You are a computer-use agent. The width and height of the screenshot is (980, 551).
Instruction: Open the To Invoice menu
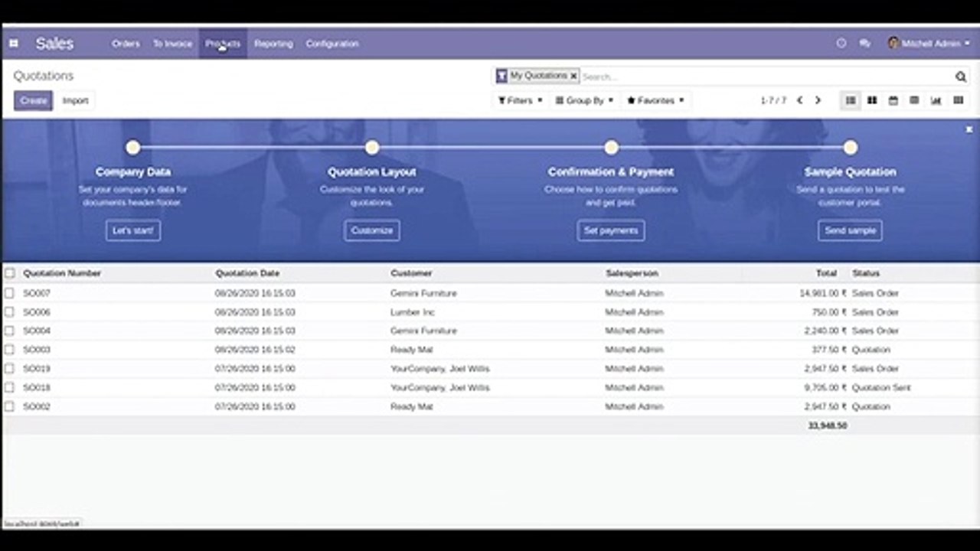coord(172,44)
